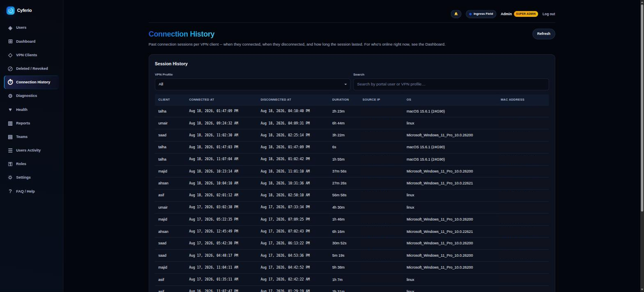The image size is (644, 292).
Task: Click majid in the 1h 46m row
Action: point(163,219)
